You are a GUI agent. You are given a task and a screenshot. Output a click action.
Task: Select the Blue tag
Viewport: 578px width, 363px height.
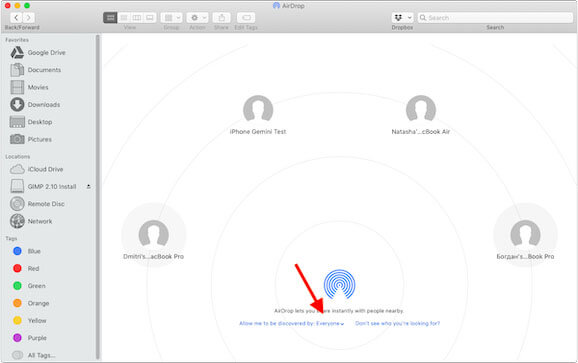[34, 251]
